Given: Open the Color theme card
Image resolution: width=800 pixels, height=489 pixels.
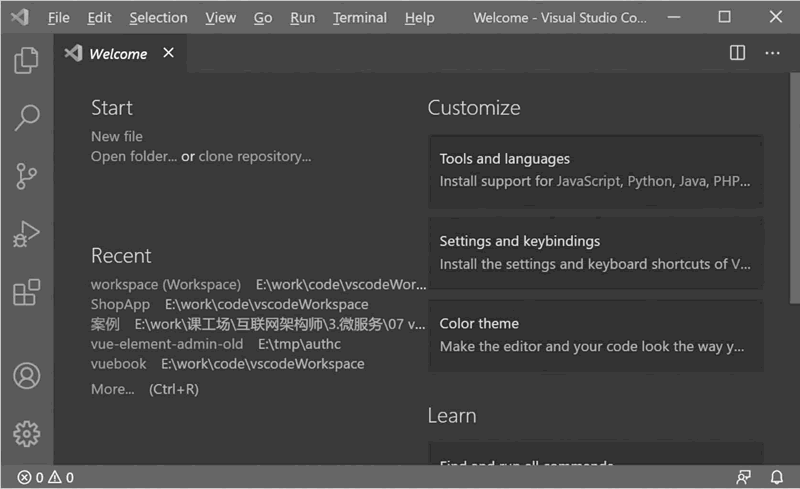Looking at the screenshot, I should 595,336.
